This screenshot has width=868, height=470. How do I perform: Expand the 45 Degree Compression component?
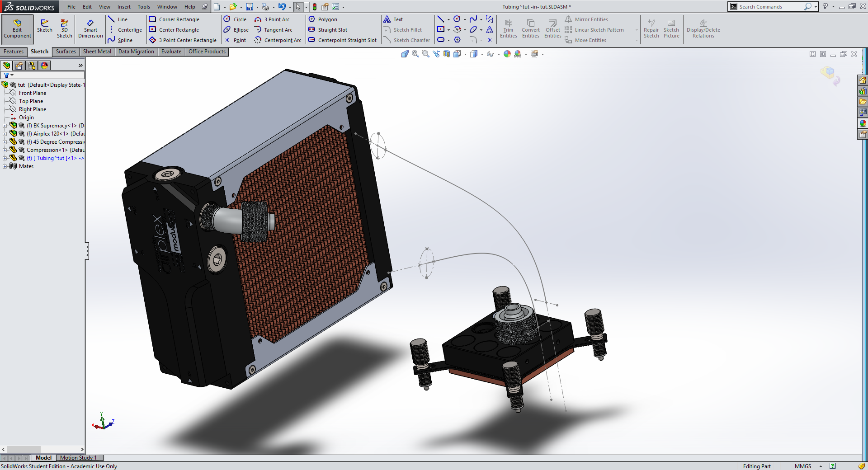(5, 142)
